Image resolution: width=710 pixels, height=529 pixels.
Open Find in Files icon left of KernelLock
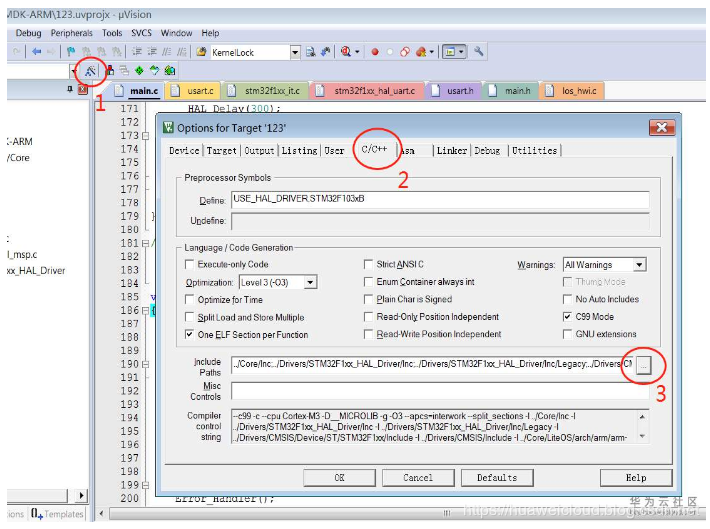[x=201, y=52]
